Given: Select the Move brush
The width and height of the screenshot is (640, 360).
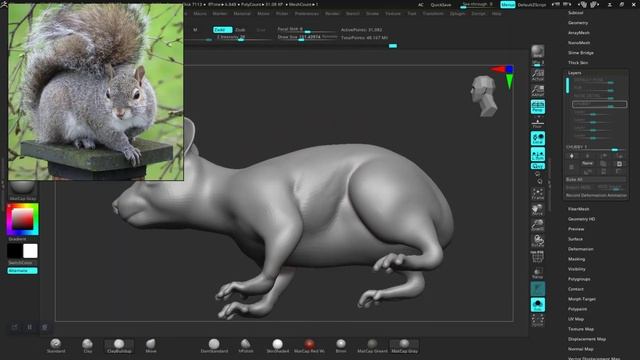Looking at the screenshot, I should (151, 345).
